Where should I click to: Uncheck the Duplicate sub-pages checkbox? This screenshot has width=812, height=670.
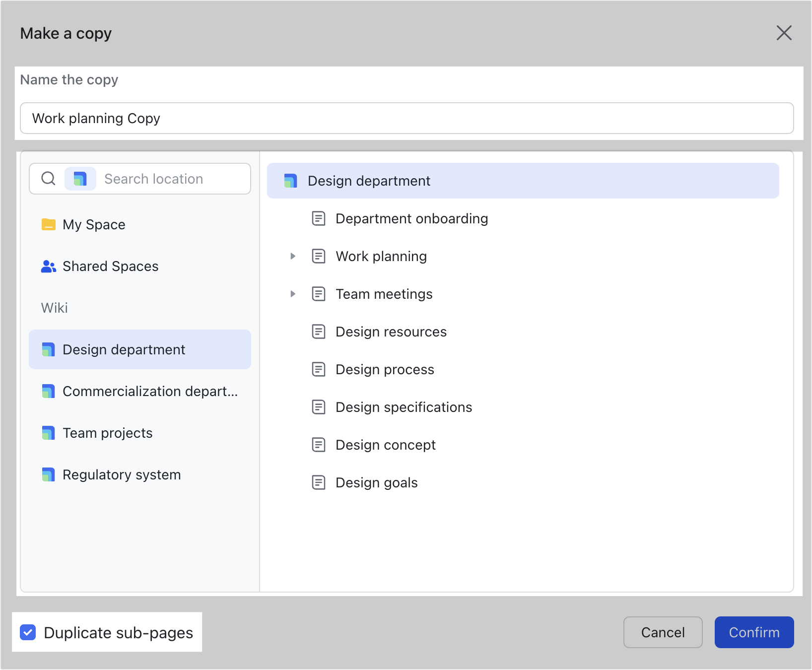pos(28,632)
